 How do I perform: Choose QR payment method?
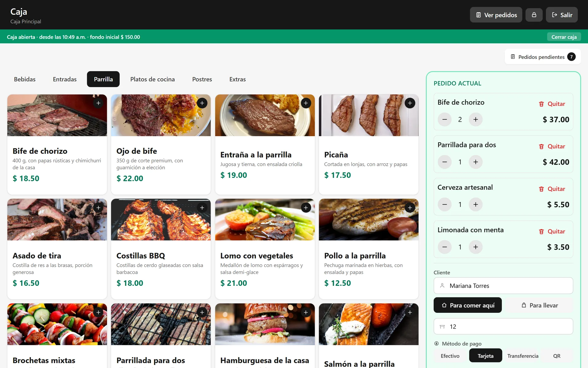point(556,356)
